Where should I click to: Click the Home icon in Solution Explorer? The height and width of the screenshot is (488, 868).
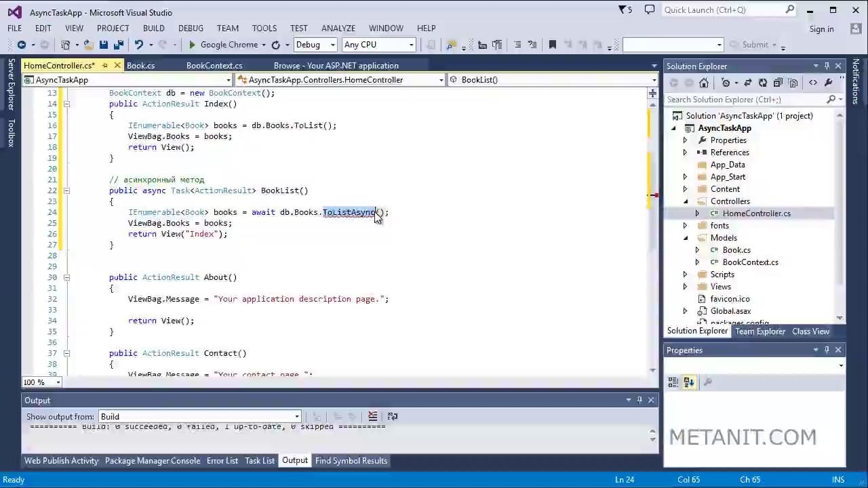click(x=704, y=83)
